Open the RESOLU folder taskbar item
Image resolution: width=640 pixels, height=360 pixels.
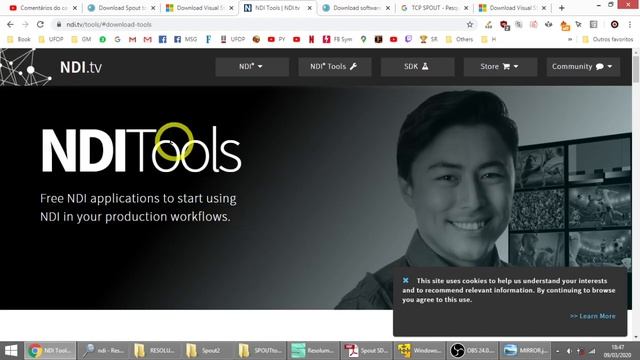click(x=155, y=350)
